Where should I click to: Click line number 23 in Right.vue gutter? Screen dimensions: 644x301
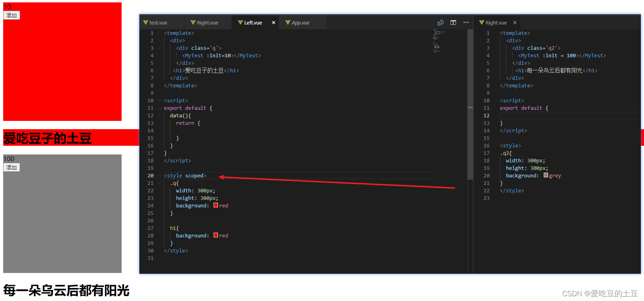click(486, 198)
